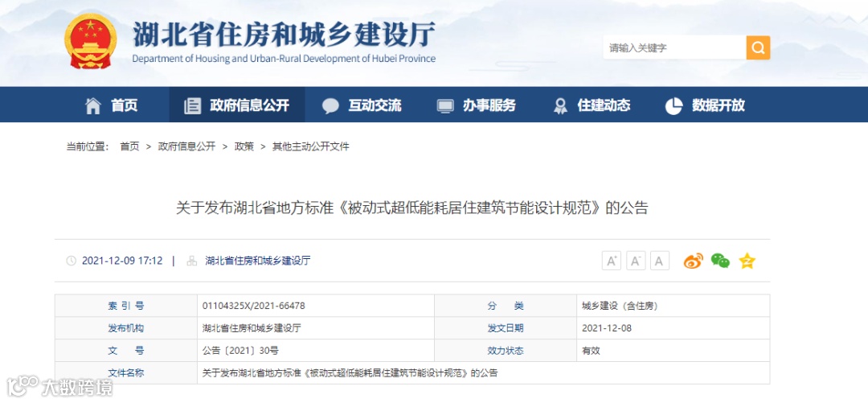
Task: Click the article headline about 被动式超低能耗居住建筑
Action: [x=411, y=208]
